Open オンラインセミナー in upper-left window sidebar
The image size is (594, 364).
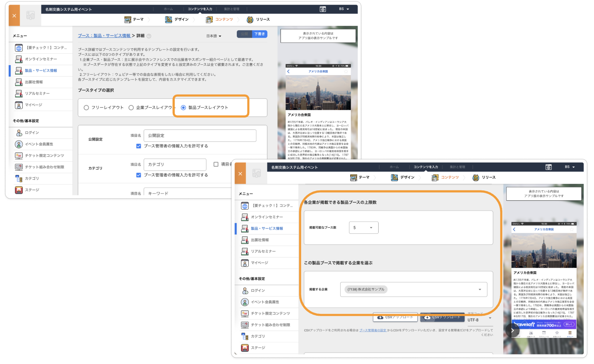click(41, 59)
